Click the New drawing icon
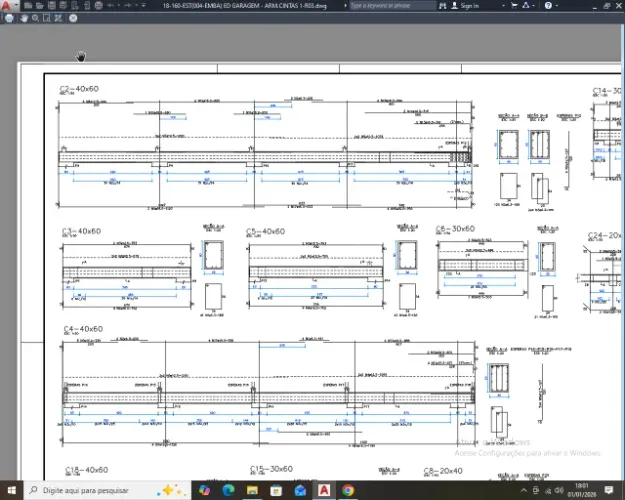Image resolution: width=625 pixels, height=500 pixels. click(x=28, y=6)
